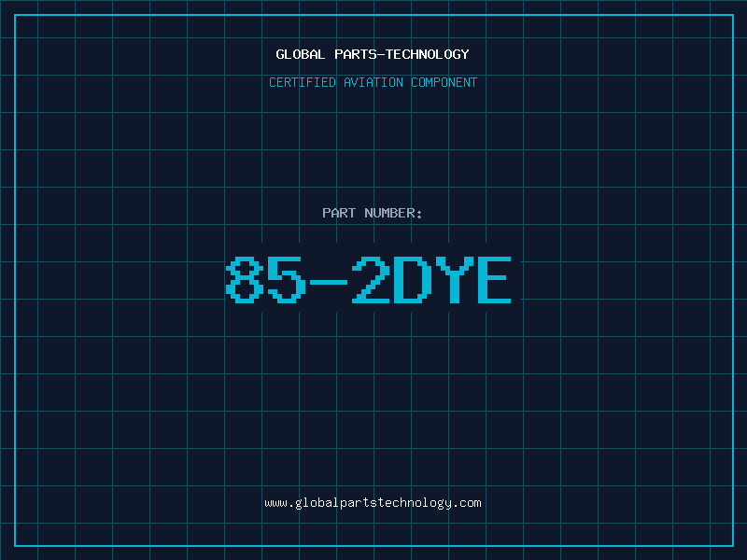Click the letter Y in the part number

coord(451,281)
